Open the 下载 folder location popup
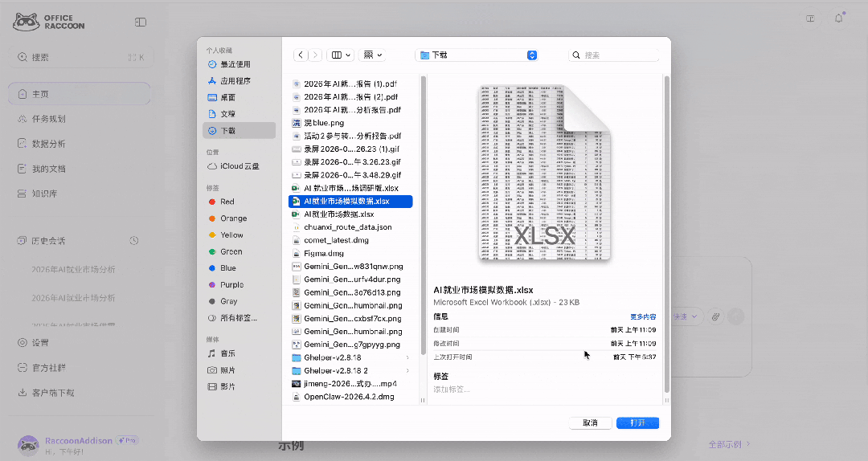The width and height of the screenshot is (868, 461). [478, 55]
